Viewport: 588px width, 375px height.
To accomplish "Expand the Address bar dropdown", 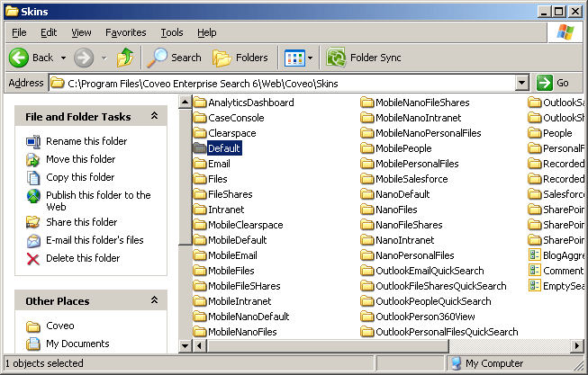I will click(x=522, y=83).
